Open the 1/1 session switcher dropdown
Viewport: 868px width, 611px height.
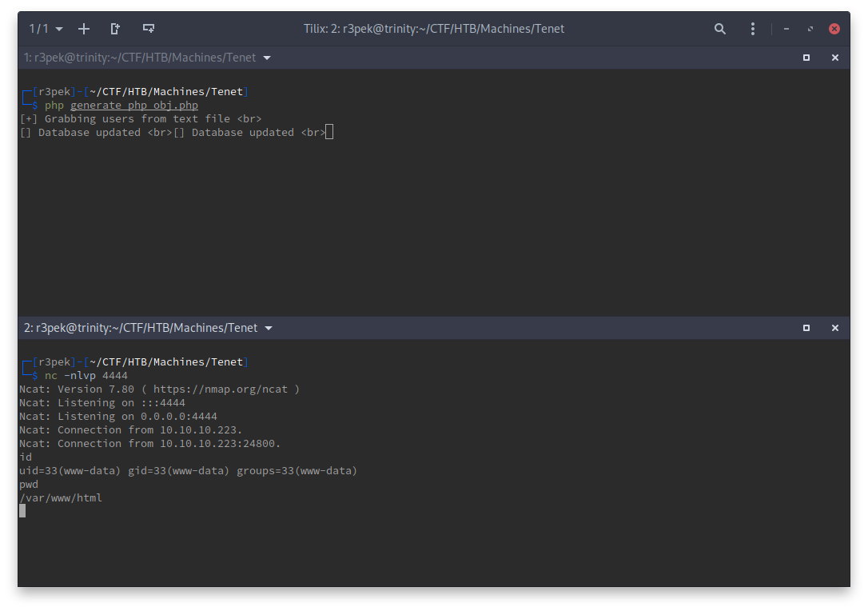point(46,29)
